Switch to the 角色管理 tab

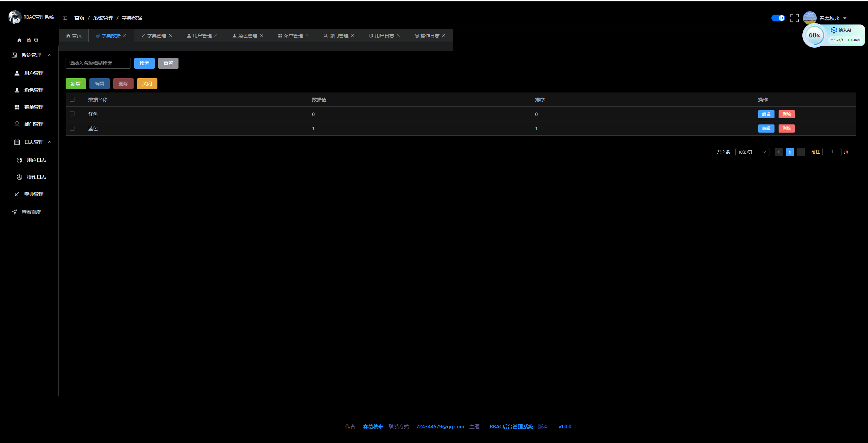(247, 36)
